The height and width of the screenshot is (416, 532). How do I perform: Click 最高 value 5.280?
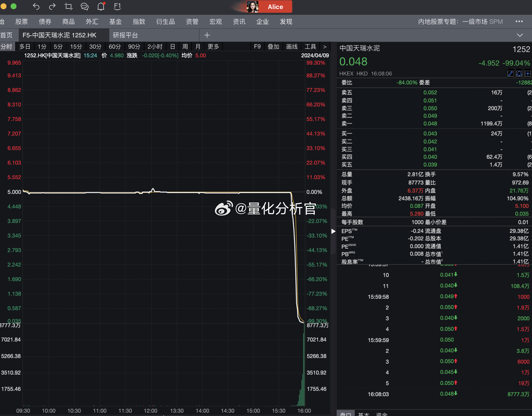[416, 214]
